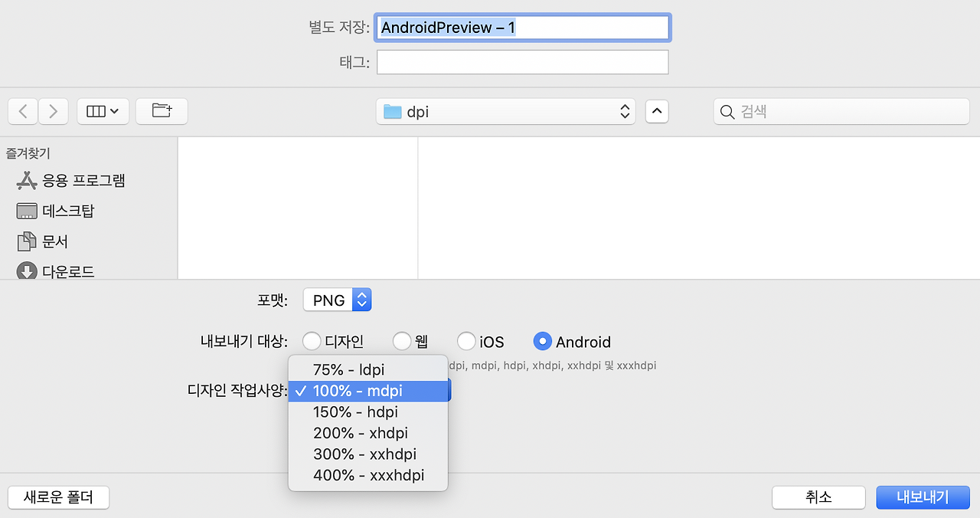Click the back navigation arrow
The image size is (980, 518).
[22, 110]
